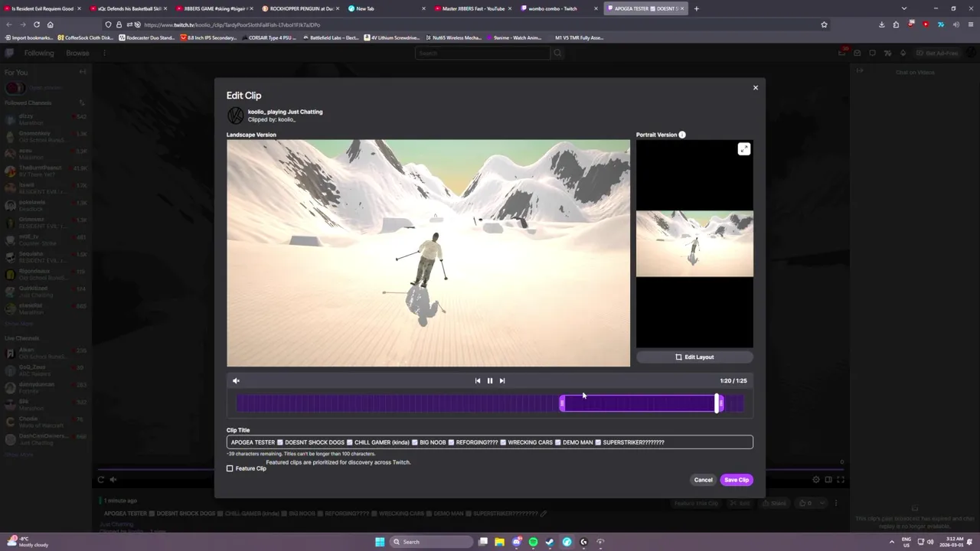
Task: Click the portrait version thumbnail
Action: [694, 243]
